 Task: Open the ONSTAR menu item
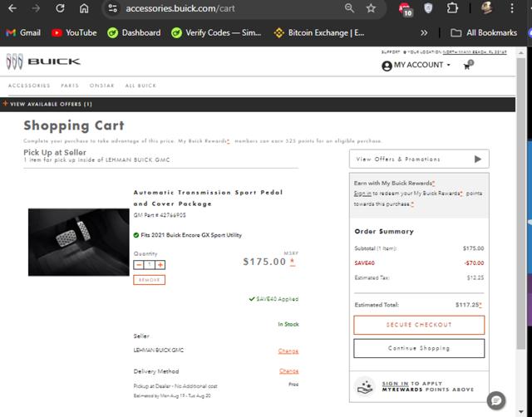coord(101,86)
